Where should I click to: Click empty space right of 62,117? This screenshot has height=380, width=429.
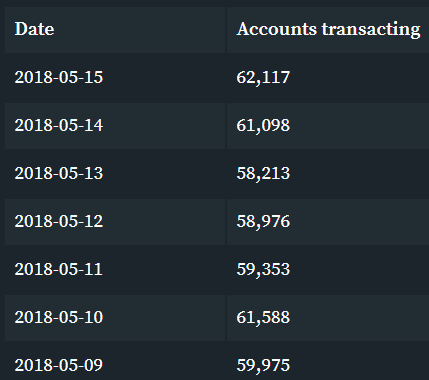coord(360,77)
